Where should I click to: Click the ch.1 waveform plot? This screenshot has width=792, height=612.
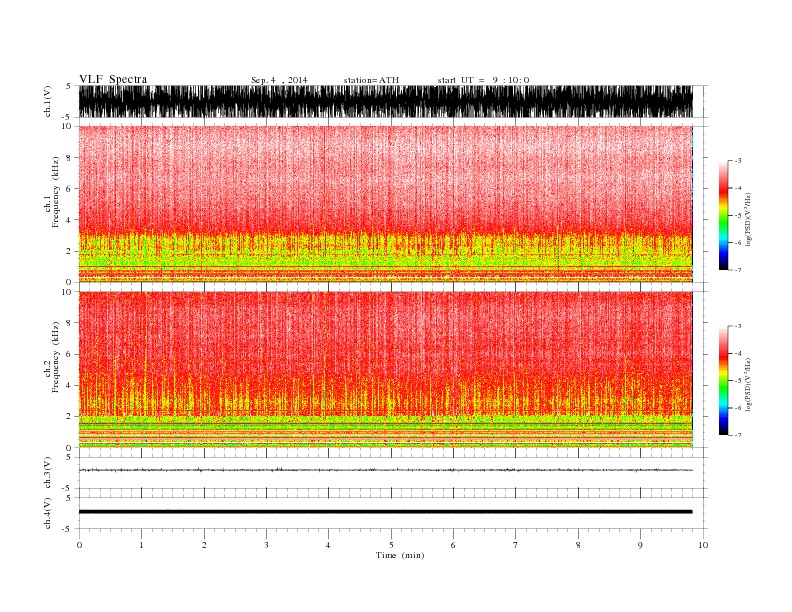pos(385,101)
